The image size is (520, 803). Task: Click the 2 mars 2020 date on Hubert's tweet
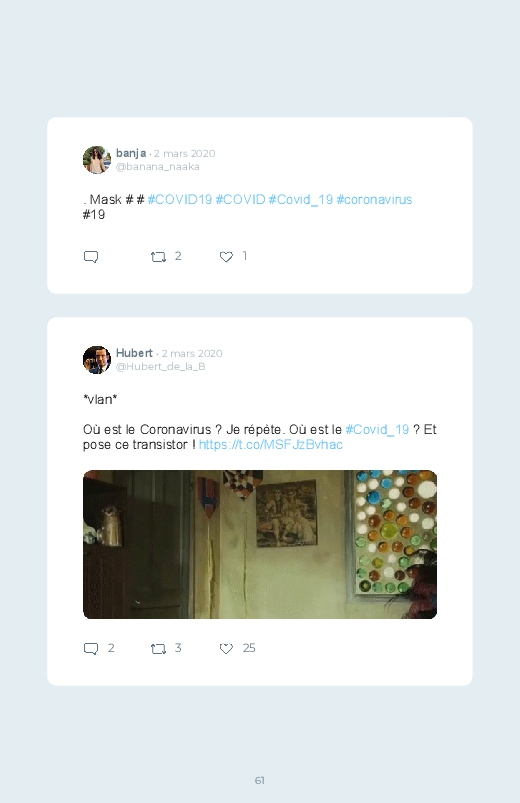192,353
